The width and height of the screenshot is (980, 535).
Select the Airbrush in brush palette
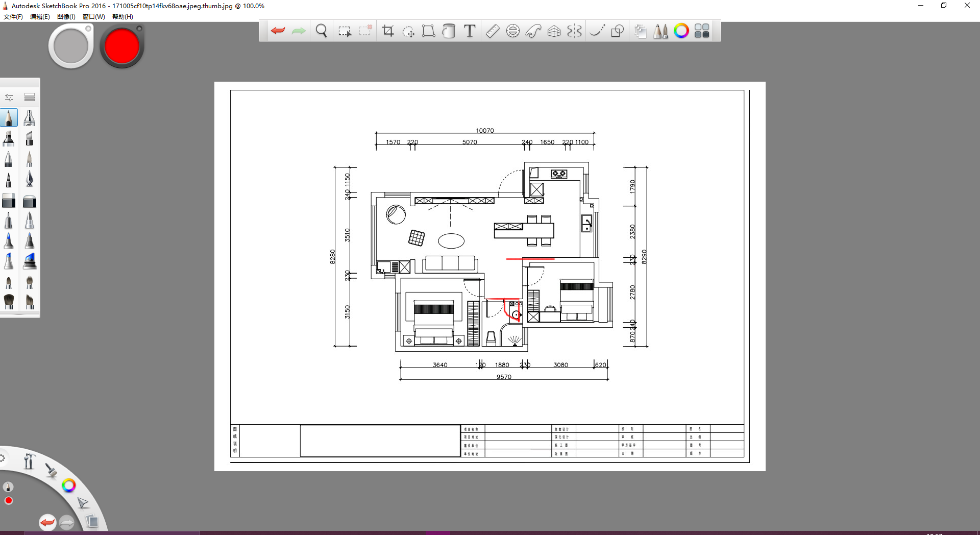pyautogui.click(x=30, y=118)
